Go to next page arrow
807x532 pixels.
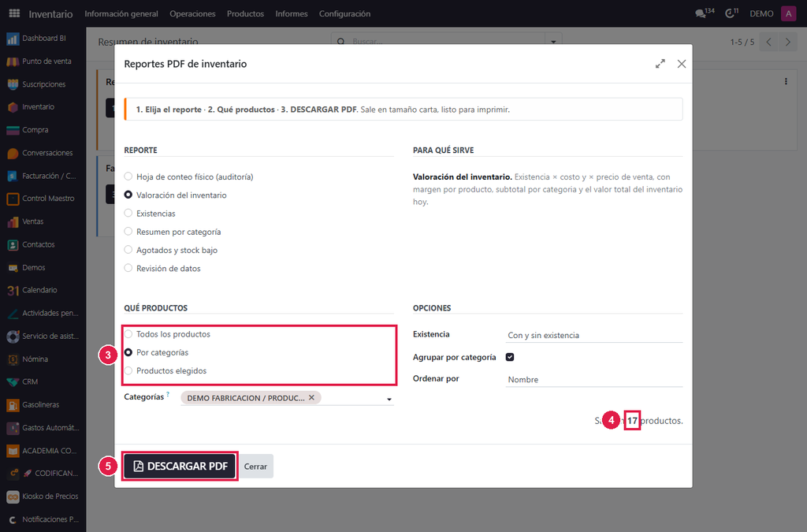click(787, 43)
